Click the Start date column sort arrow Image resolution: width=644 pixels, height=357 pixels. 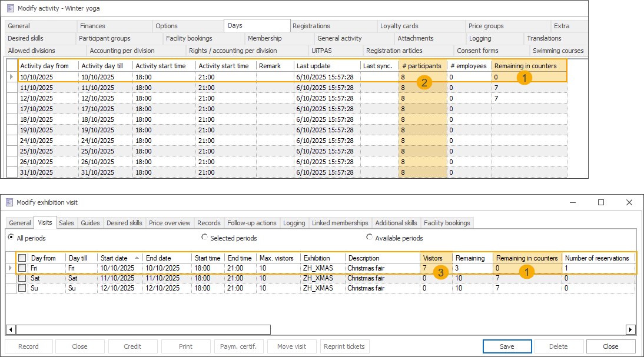pyautogui.click(x=138, y=258)
